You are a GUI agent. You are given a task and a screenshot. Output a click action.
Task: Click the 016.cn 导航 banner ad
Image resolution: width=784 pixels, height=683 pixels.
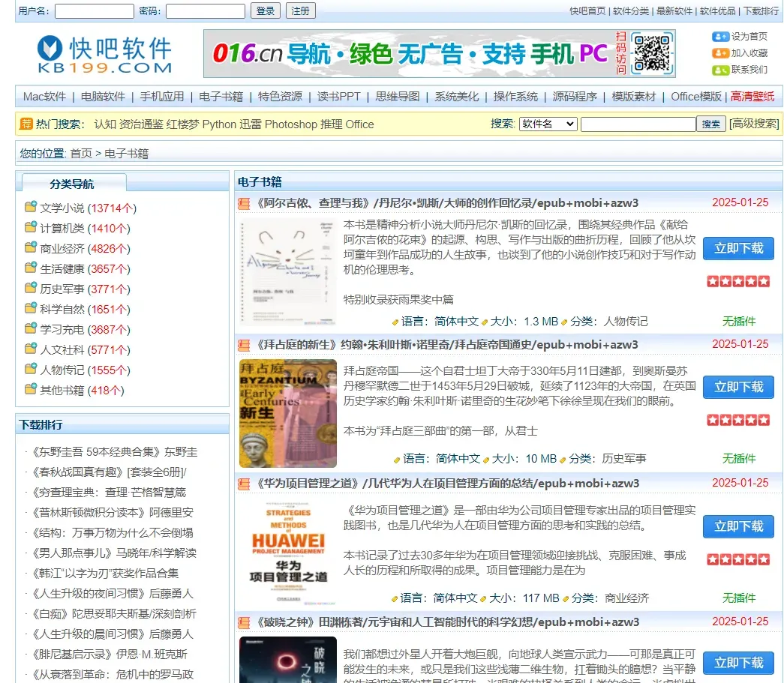439,53
